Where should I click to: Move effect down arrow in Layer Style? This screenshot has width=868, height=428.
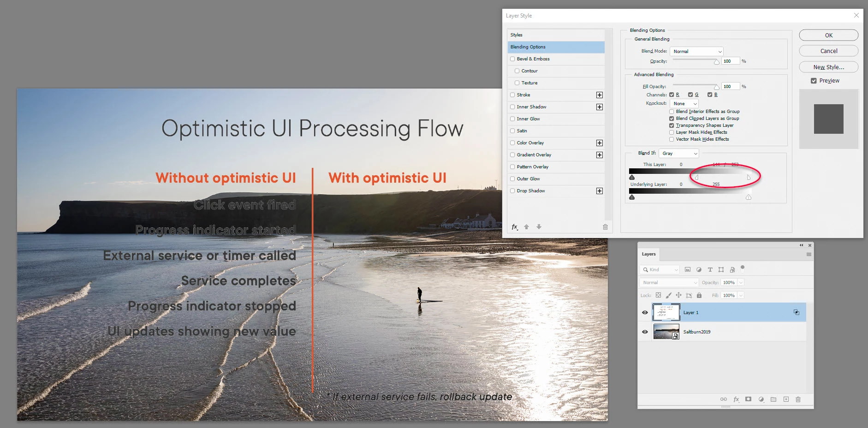539,227
